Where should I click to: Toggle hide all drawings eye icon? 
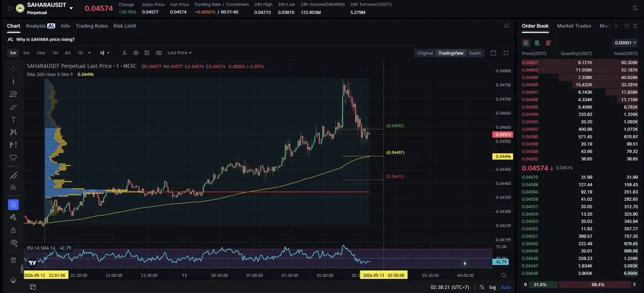point(13,243)
